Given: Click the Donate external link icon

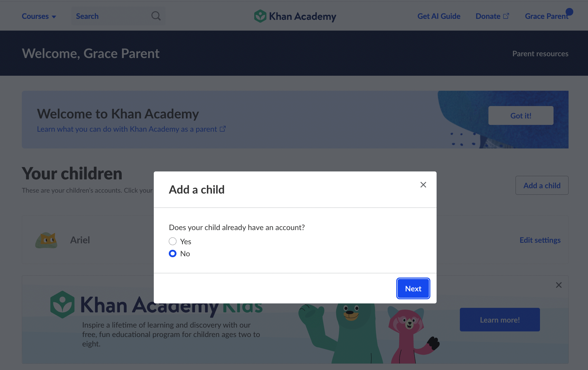Looking at the screenshot, I should tap(506, 16).
